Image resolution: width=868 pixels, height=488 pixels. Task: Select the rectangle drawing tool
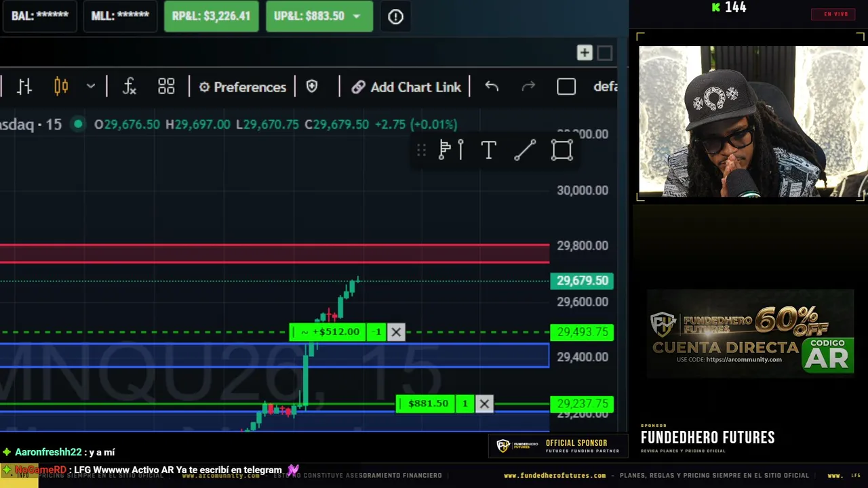tap(562, 150)
